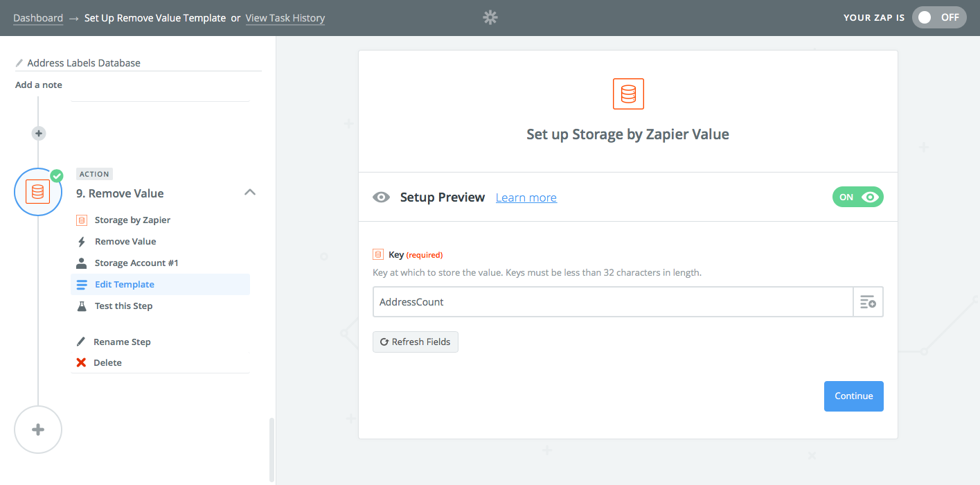
Task: Open the insert fields button beside Key
Action: (868, 302)
